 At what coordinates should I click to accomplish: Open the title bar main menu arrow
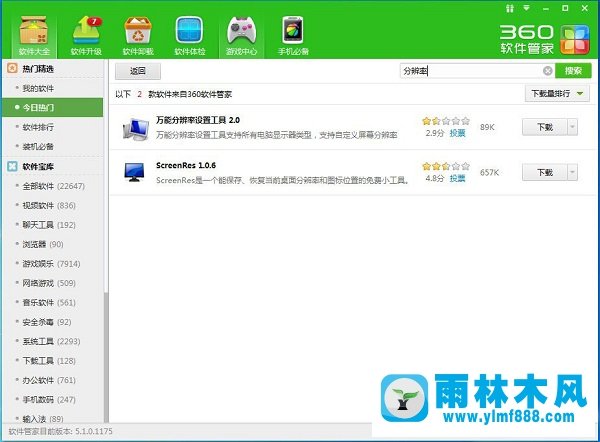point(527,8)
